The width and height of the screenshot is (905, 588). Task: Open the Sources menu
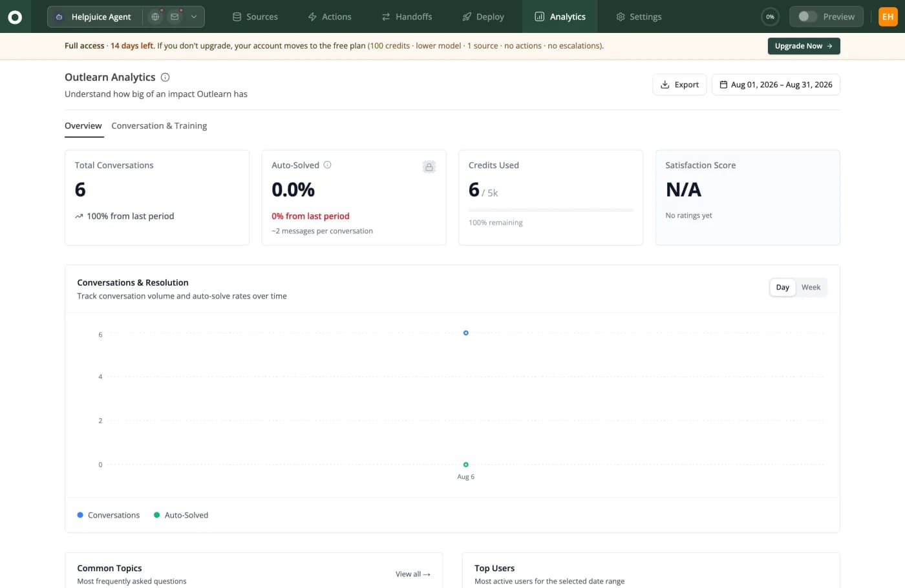255,17
